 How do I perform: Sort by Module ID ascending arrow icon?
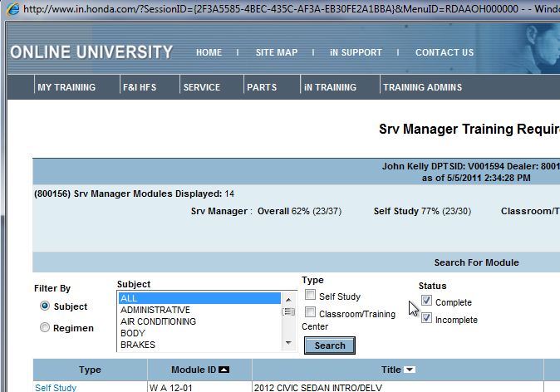(224, 370)
